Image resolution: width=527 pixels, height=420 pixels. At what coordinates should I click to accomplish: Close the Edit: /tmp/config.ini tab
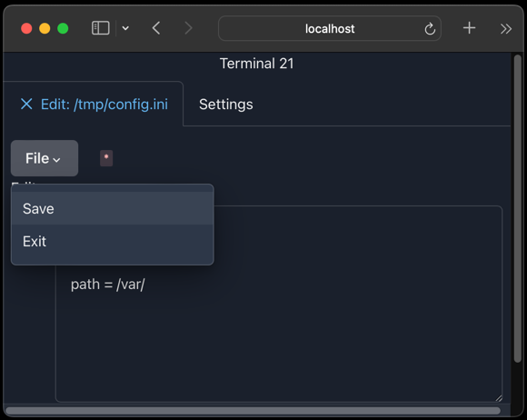26,104
